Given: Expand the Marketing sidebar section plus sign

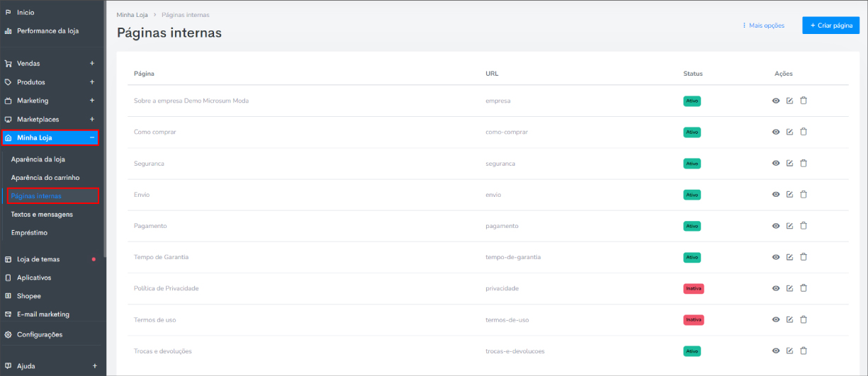Looking at the screenshot, I should click(x=92, y=101).
